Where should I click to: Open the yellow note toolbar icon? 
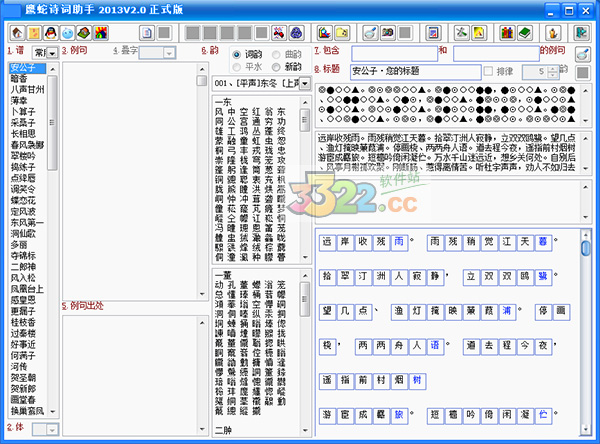coord(34,33)
